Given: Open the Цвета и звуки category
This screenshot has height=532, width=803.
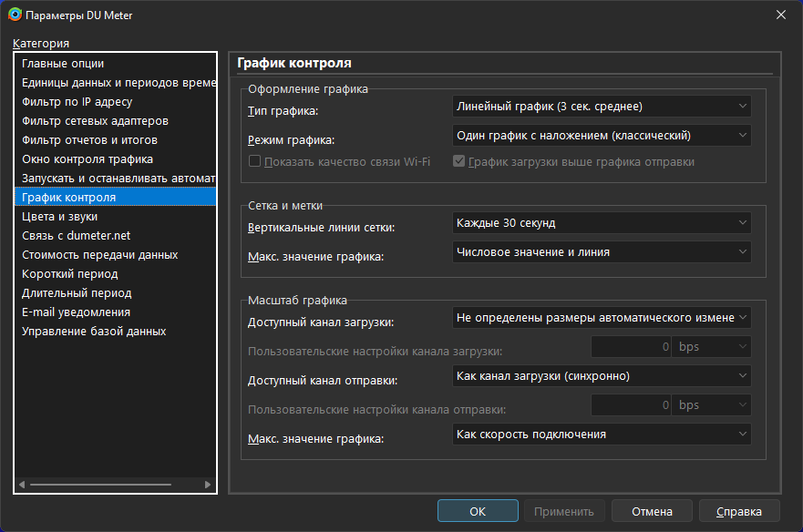Looking at the screenshot, I should 115,217.
